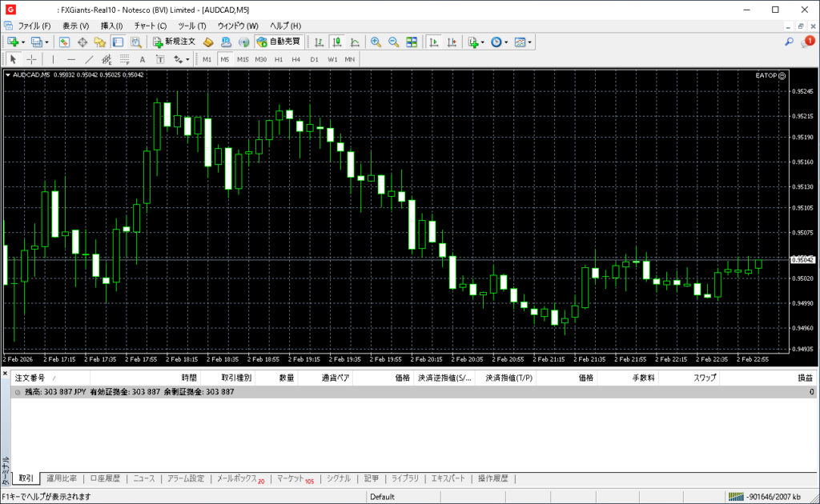Viewport: 820px width, 504px height.
Task: Open the チャート (C) menu
Action: pyautogui.click(x=151, y=26)
